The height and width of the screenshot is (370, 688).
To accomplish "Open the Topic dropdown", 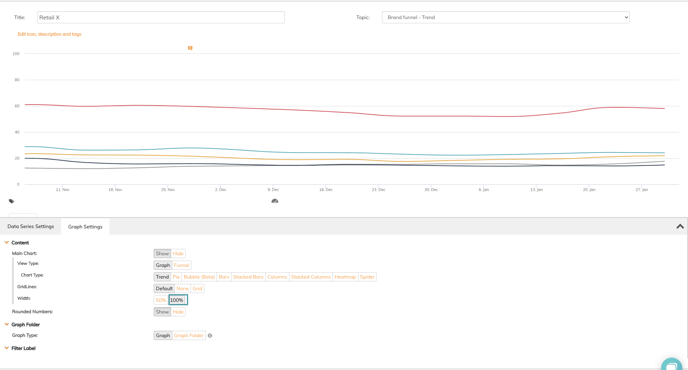I will [505, 18].
